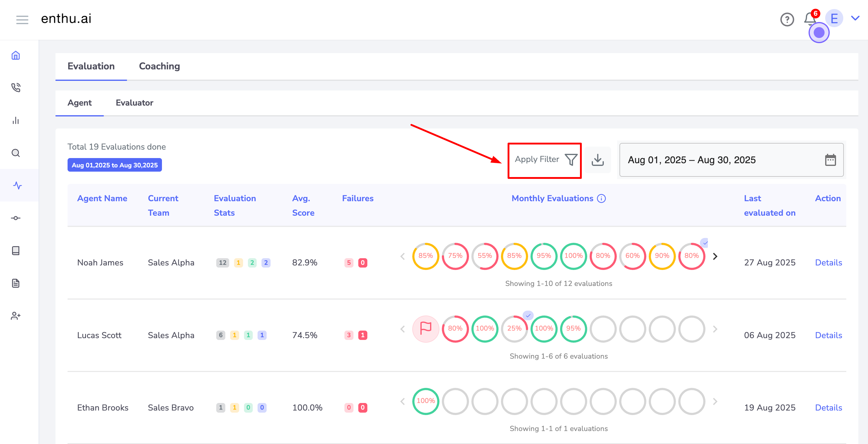Viewport: 868px width, 444px height.
Task: Select the Agent sub-tab
Action: tap(80, 103)
